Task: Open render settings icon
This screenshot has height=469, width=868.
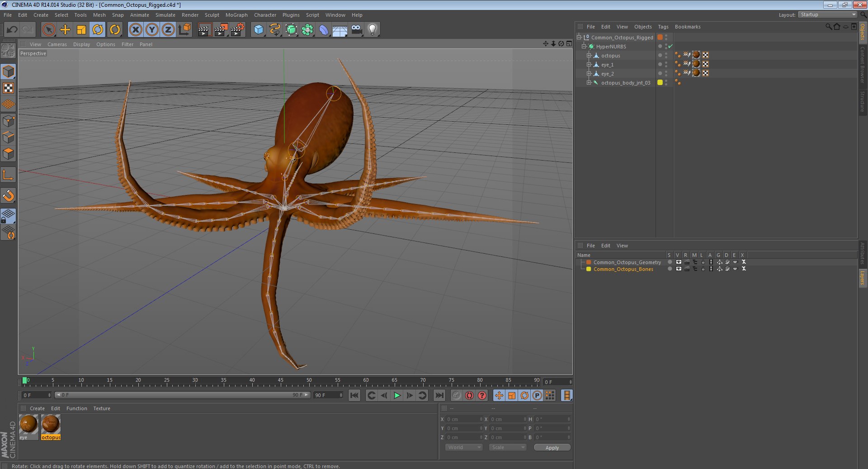Action: [x=237, y=30]
